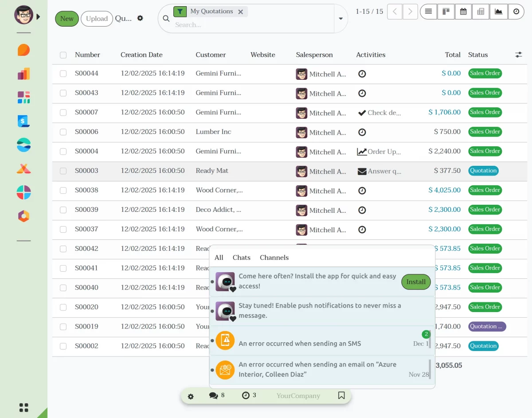This screenshot has height=418, width=532.
Task: Click the Install app button
Action: (416, 281)
